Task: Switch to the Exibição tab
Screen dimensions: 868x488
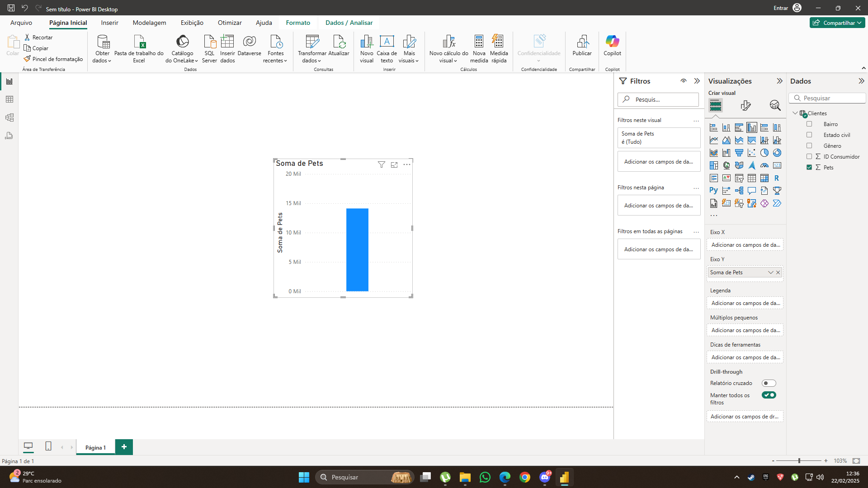Action: pyautogui.click(x=192, y=23)
